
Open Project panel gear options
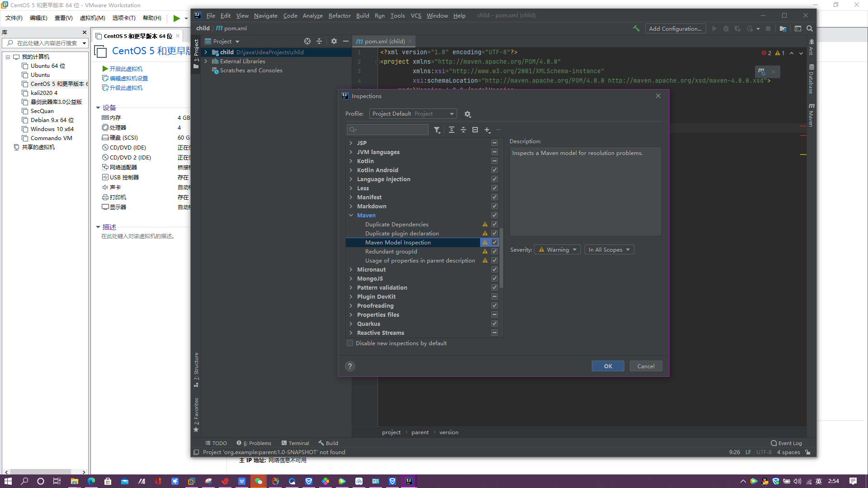point(334,41)
